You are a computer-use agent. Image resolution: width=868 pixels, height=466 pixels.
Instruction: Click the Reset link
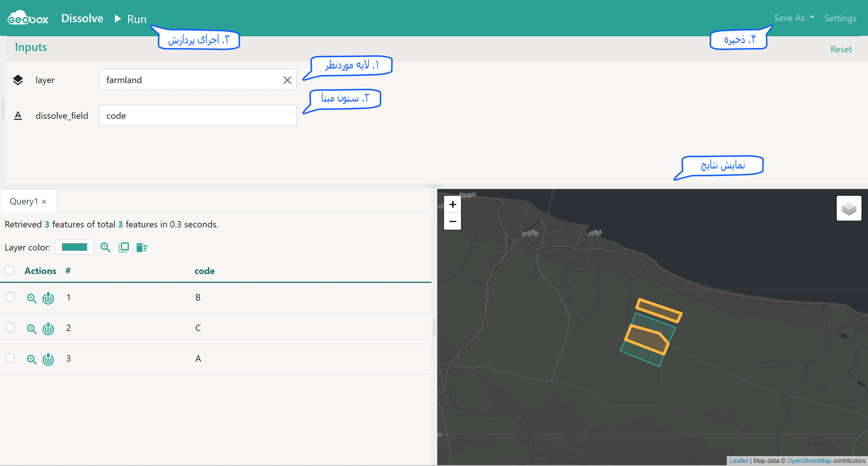point(841,50)
